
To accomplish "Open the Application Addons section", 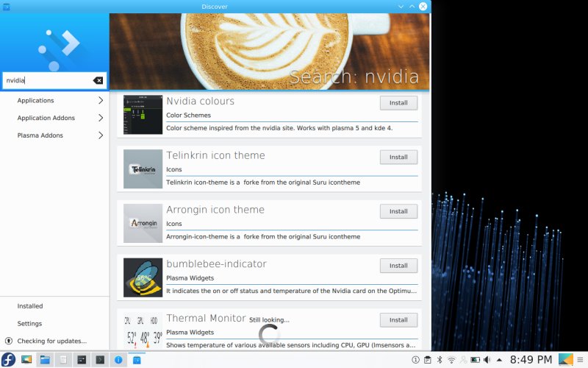I will tap(46, 118).
